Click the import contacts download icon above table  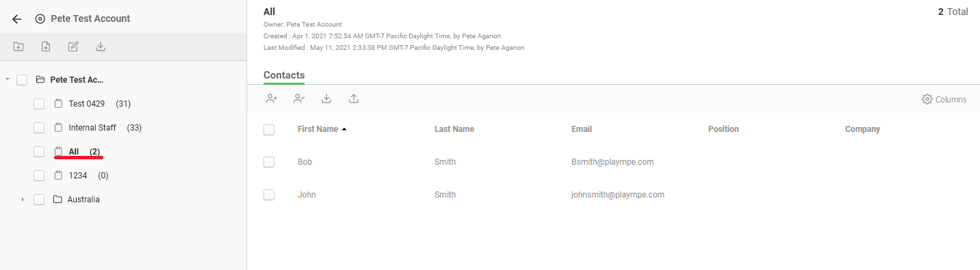click(326, 98)
